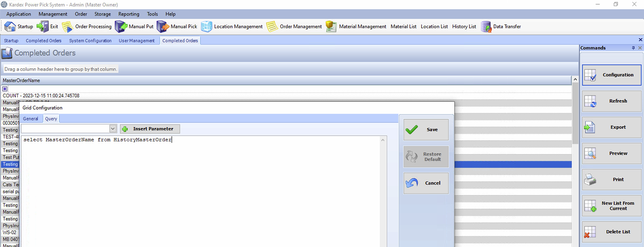Click Material List in the toolbar
This screenshot has width=644, height=247.
click(404, 27)
